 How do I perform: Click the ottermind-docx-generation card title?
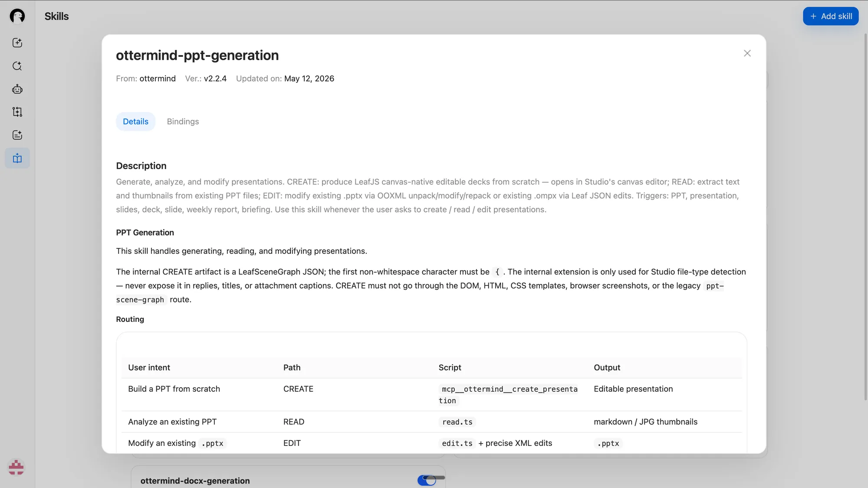tap(195, 481)
